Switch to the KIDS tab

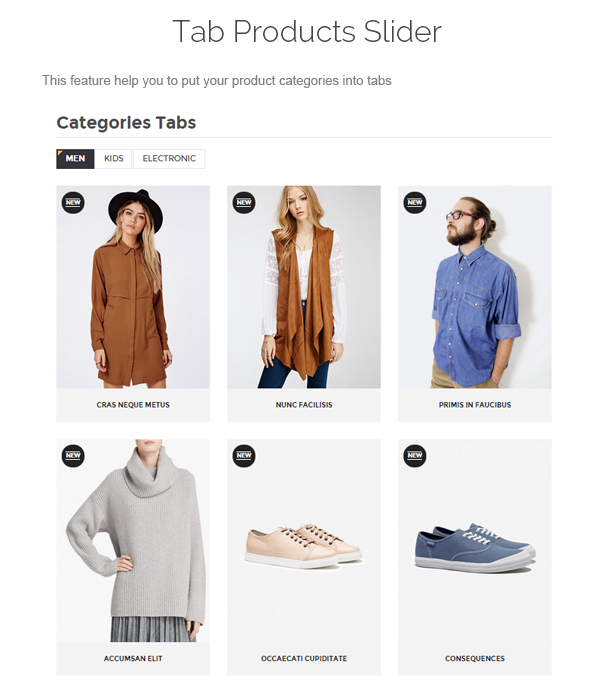point(114,159)
